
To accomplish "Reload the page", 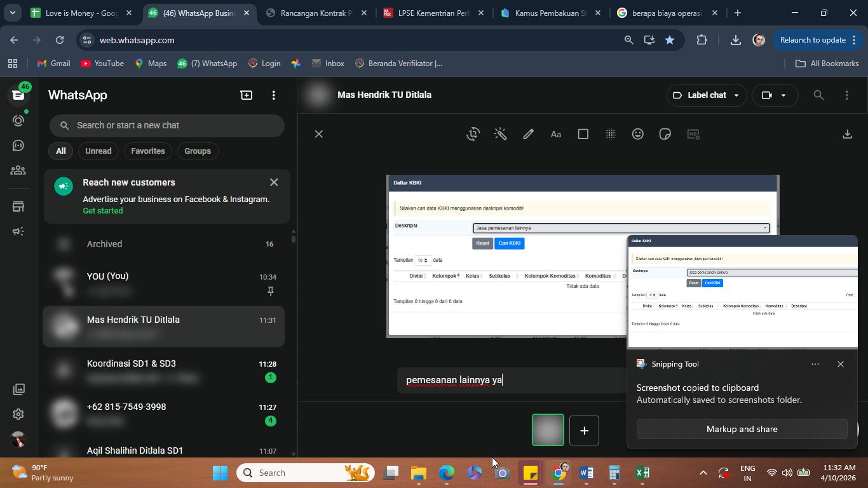I will pyautogui.click(x=60, y=40).
